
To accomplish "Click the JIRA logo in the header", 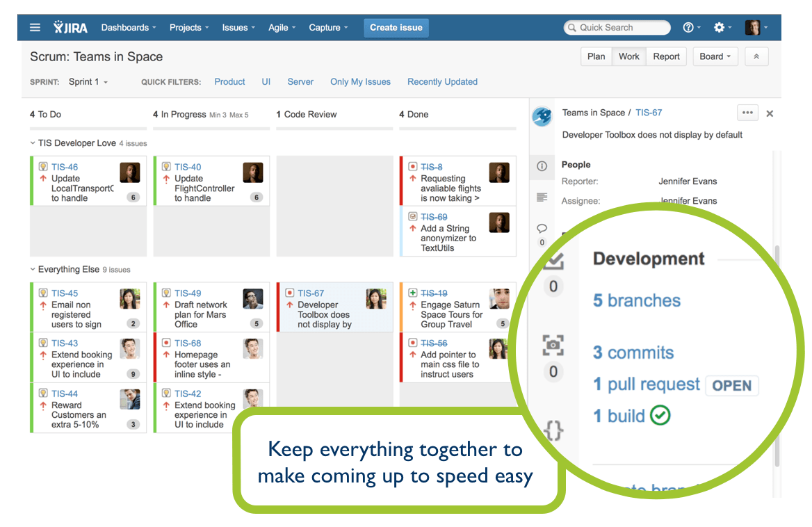I will (71, 27).
